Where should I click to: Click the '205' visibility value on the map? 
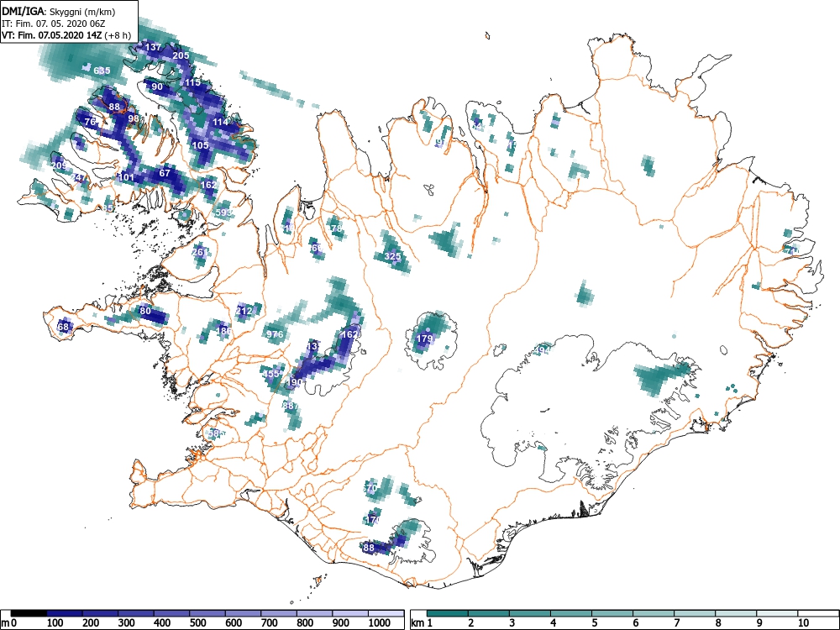[181, 55]
